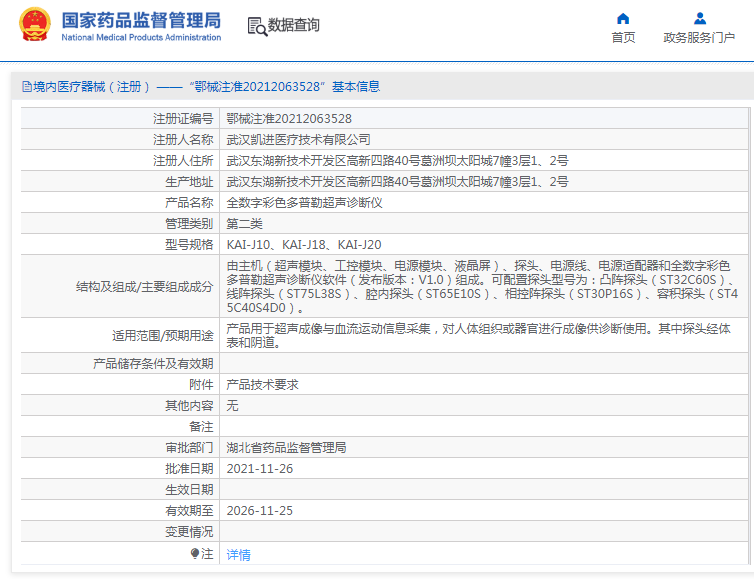754x579 pixels.
Task: Click approval date 2021-11-26
Action: (x=260, y=469)
